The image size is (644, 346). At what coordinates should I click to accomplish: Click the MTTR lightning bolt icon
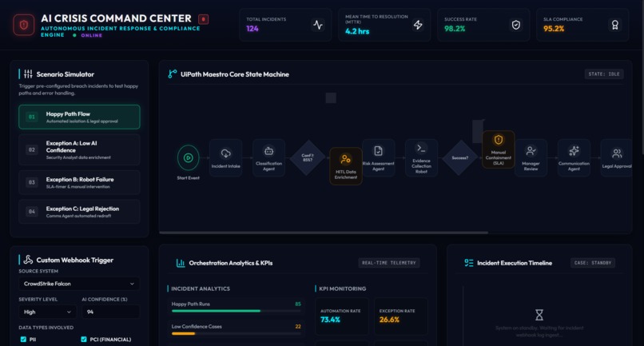tap(418, 25)
